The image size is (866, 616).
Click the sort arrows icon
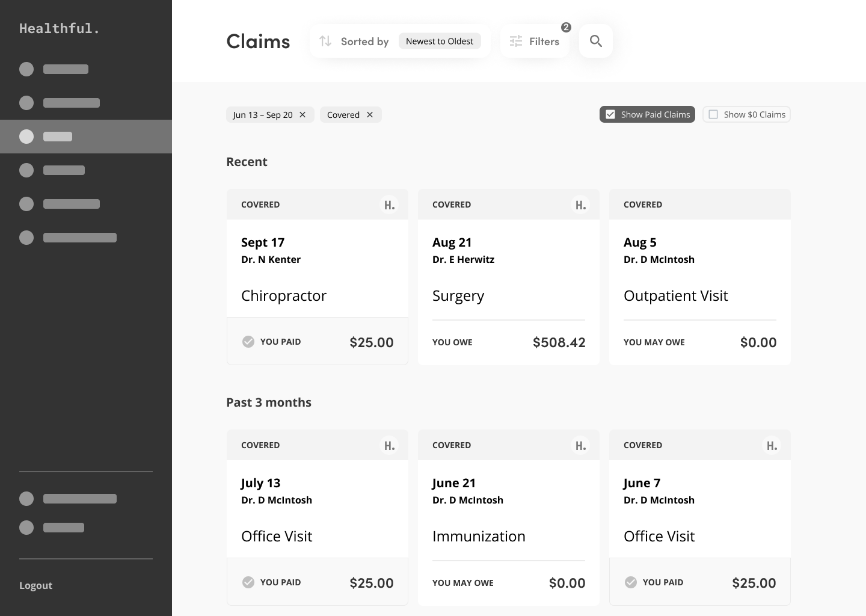[x=325, y=41]
